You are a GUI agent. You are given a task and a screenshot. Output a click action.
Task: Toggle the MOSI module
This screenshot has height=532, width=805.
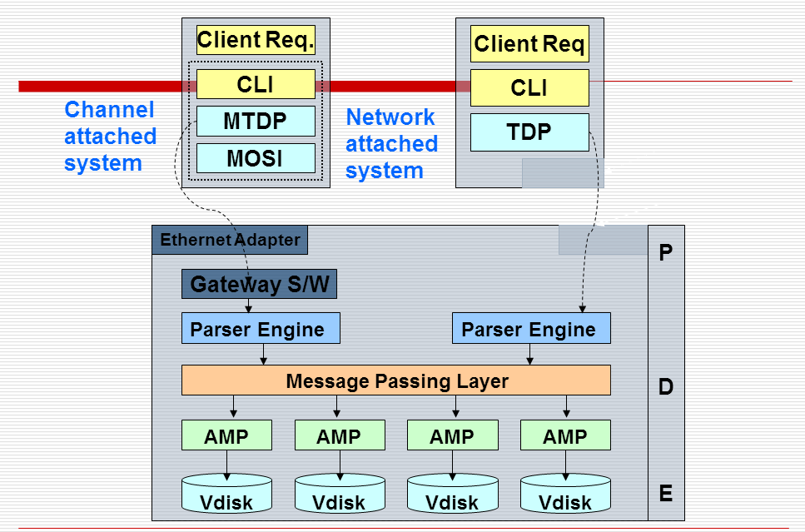point(255,158)
